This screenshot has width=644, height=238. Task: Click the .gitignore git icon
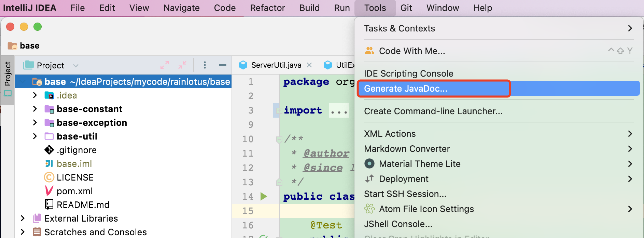click(x=49, y=150)
